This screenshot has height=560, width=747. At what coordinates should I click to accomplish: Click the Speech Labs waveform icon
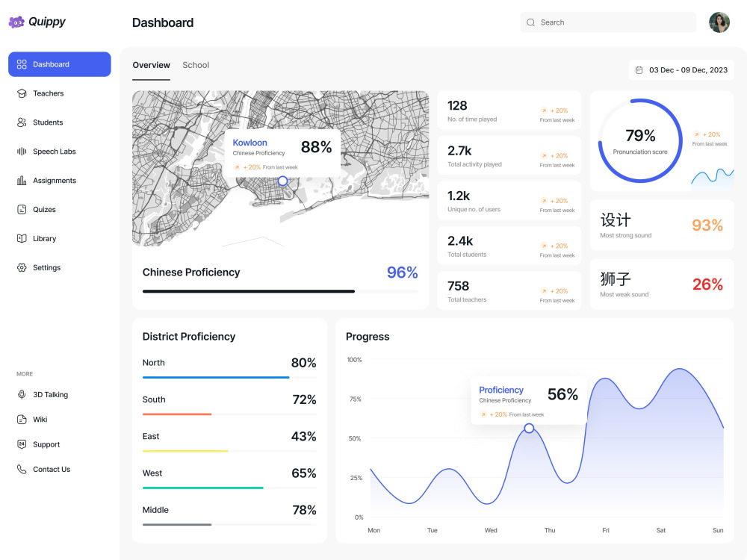click(x=22, y=152)
